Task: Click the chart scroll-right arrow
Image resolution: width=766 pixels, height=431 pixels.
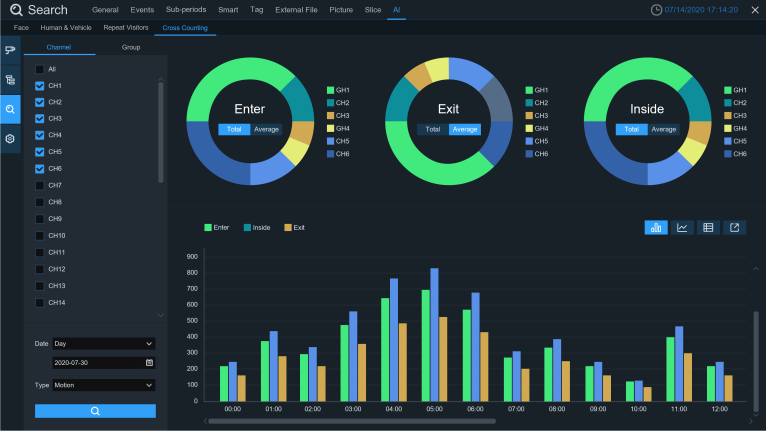Action: click(751, 421)
